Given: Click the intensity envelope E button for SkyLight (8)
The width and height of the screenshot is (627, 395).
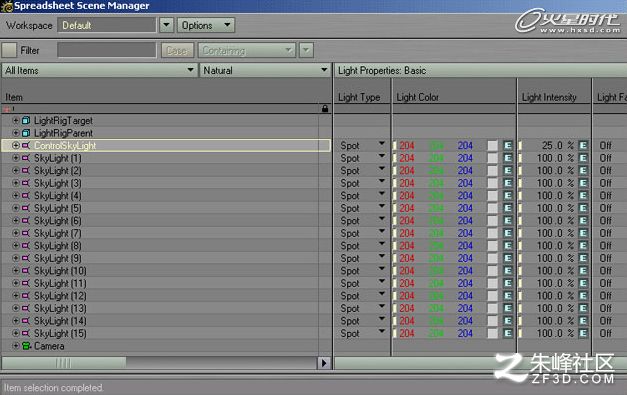Looking at the screenshot, I should pyautogui.click(x=583, y=245).
